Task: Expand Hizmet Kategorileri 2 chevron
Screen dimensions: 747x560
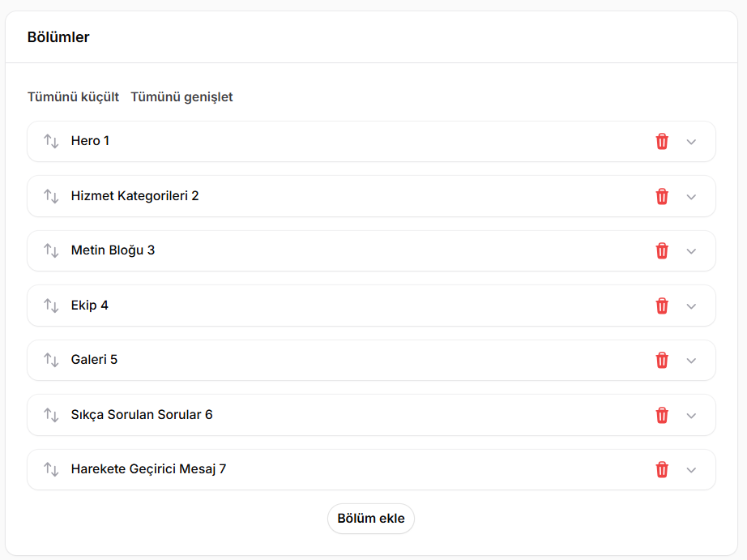Action: (x=691, y=197)
